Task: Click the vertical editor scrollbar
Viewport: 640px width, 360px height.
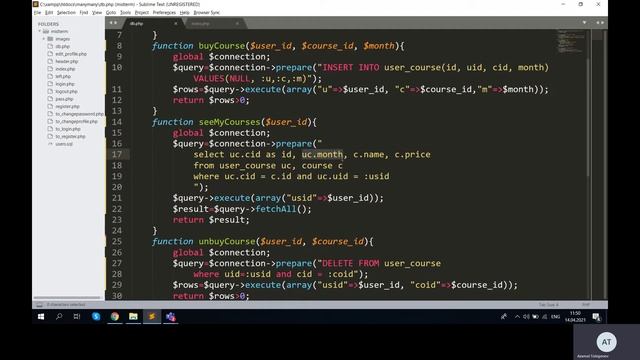Action: [x=588, y=118]
